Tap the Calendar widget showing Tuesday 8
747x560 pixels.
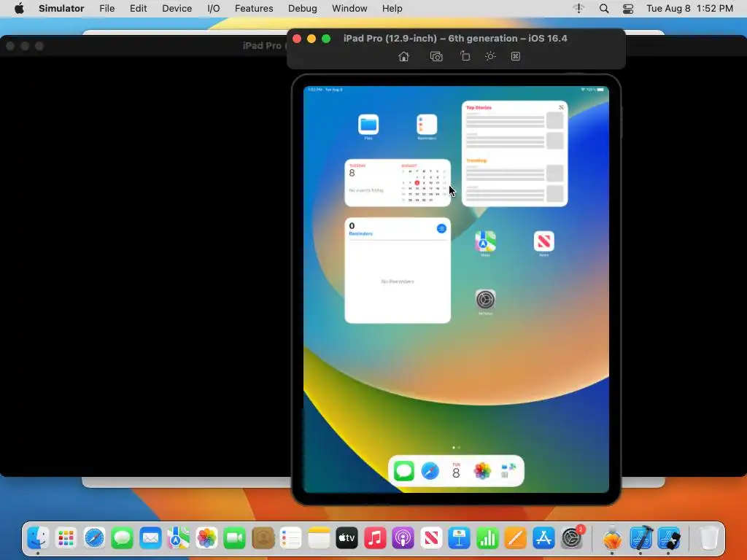398,183
